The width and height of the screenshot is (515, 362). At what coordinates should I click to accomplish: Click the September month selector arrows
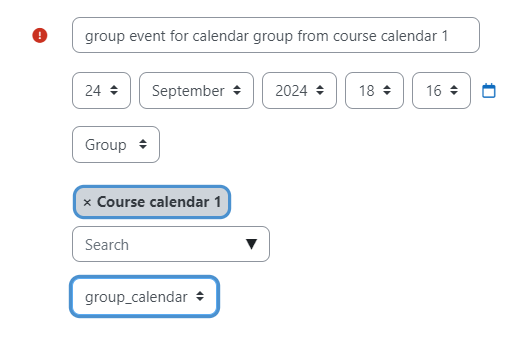click(237, 90)
